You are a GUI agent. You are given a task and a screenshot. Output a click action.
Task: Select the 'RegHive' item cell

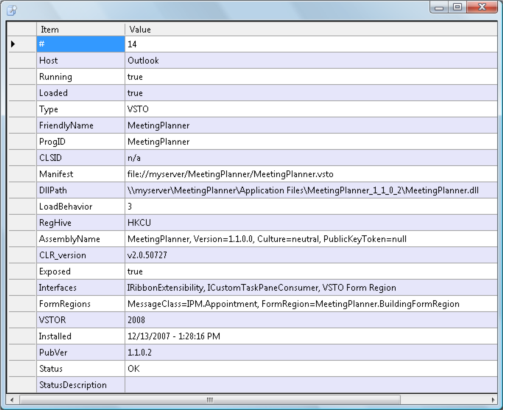pyautogui.click(x=81, y=223)
